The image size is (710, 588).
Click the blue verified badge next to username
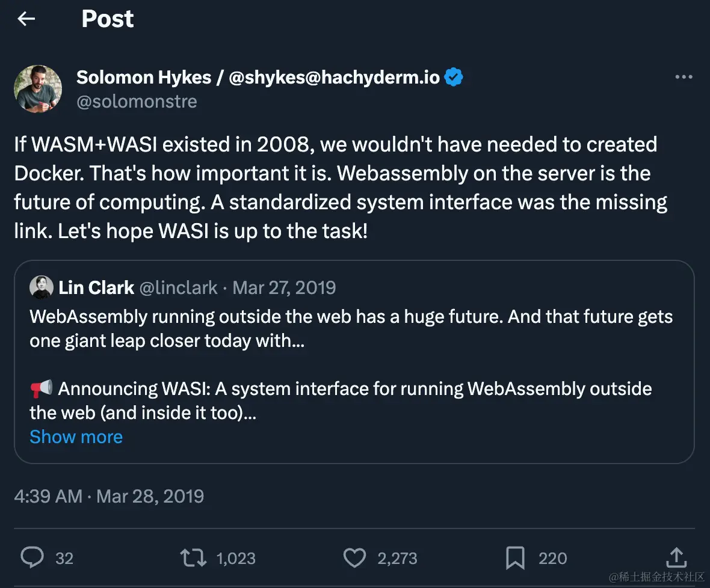(453, 77)
